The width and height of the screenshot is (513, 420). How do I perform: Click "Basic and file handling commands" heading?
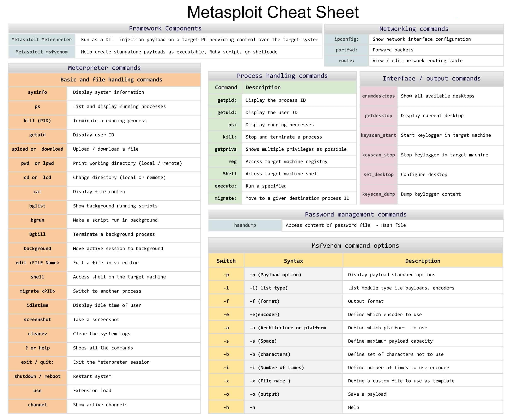pos(111,80)
